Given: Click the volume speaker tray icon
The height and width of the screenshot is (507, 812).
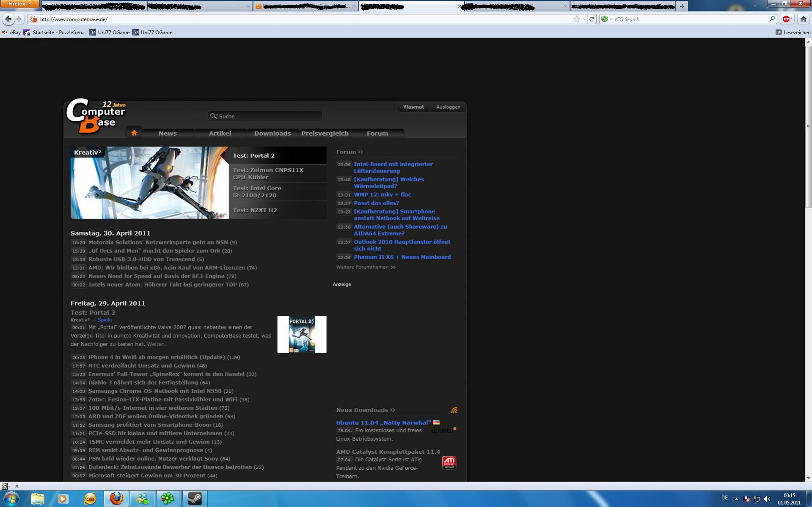Looking at the screenshot, I should click(x=767, y=499).
